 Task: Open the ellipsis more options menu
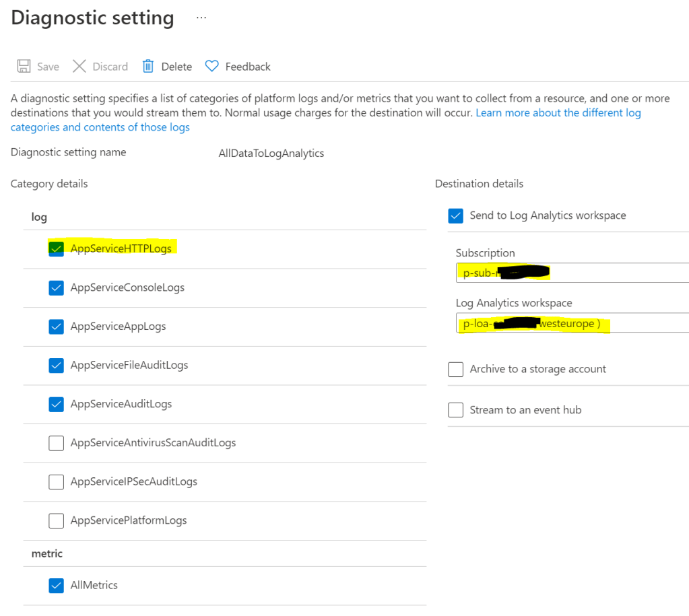[x=201, y=18]
